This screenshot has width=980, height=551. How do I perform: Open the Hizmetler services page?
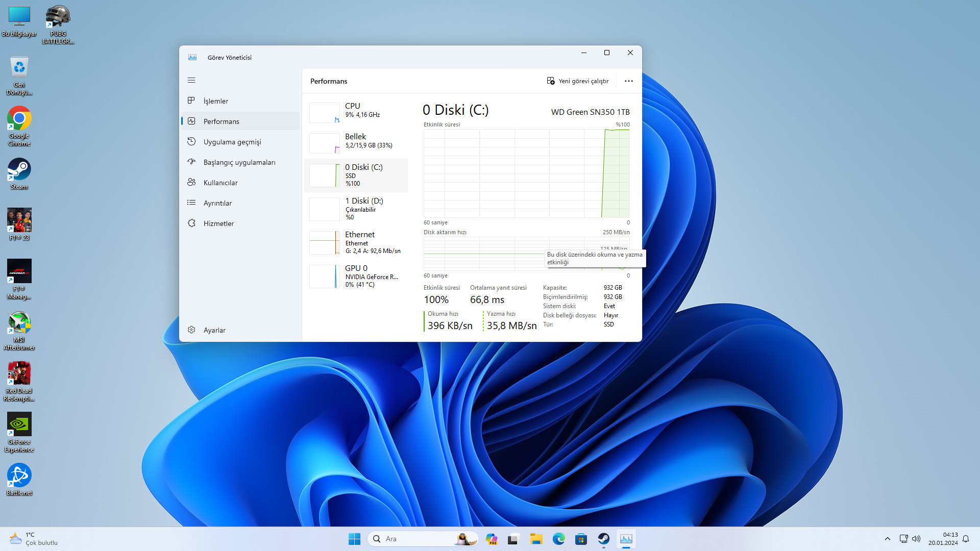[x=218, y=223]
